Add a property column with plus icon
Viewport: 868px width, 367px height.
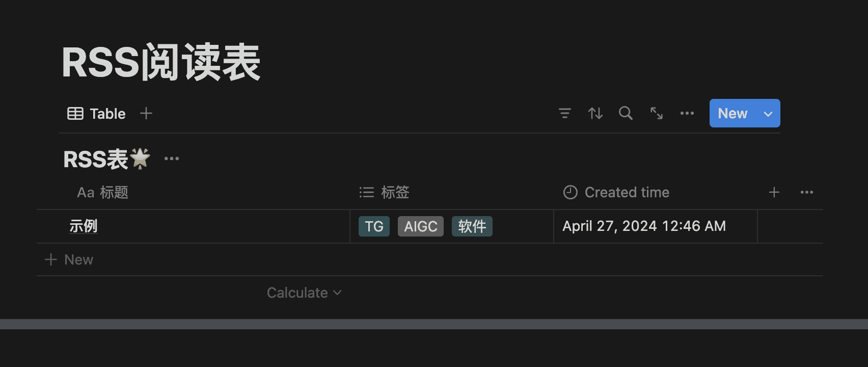click(774, 192)
